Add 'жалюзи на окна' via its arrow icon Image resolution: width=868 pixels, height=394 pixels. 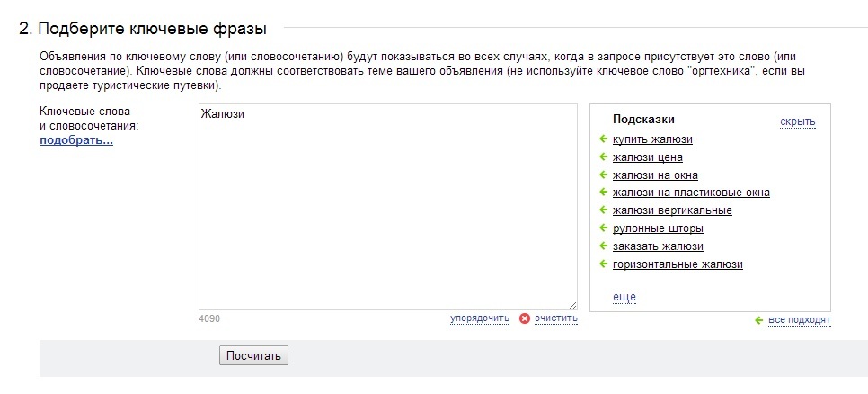(604, 175)
